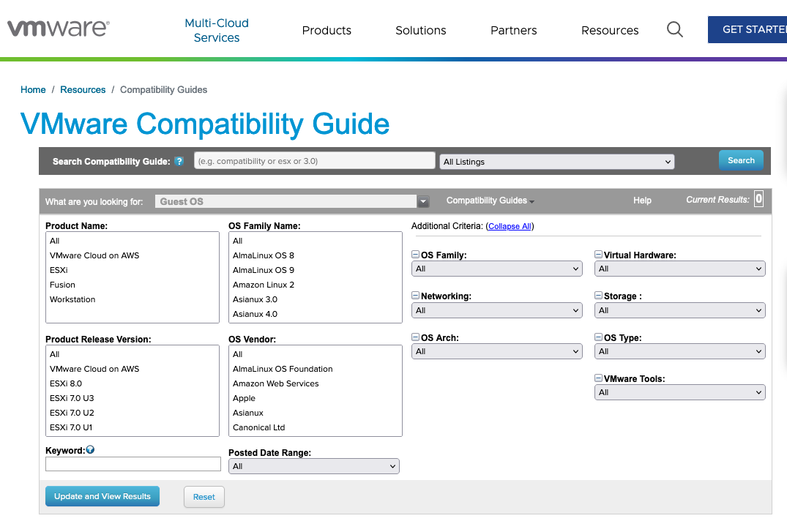Collapse the OS Type criteria section
The width and height of the screenshot is (787, 532).
[x=598, y=337]
